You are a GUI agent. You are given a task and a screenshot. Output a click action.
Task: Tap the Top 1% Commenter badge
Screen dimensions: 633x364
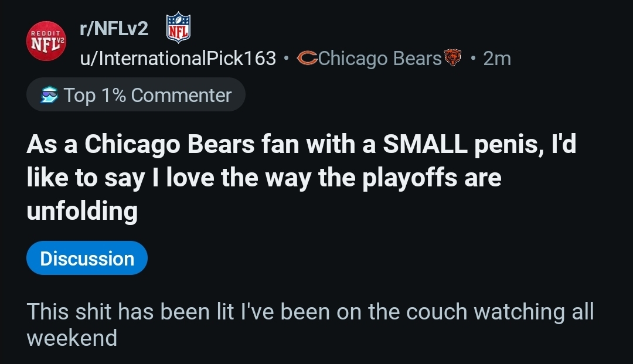(x=135, y=95)
